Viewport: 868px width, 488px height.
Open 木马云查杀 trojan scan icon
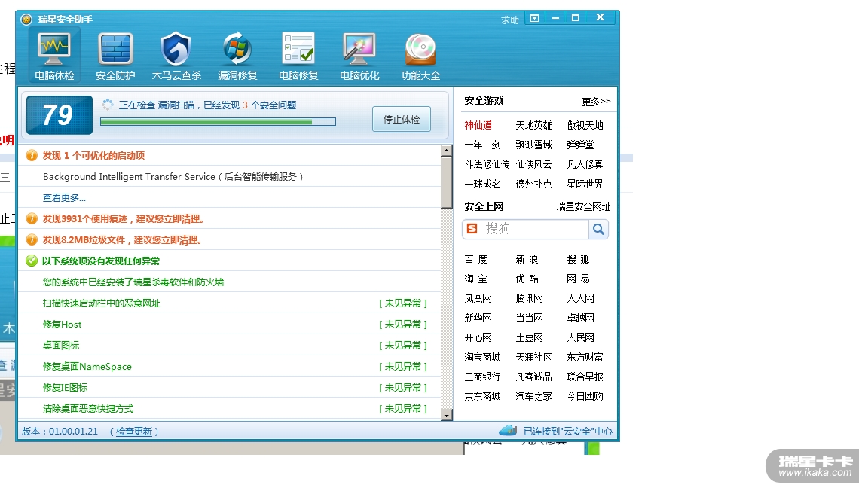[x=176, y=49]
